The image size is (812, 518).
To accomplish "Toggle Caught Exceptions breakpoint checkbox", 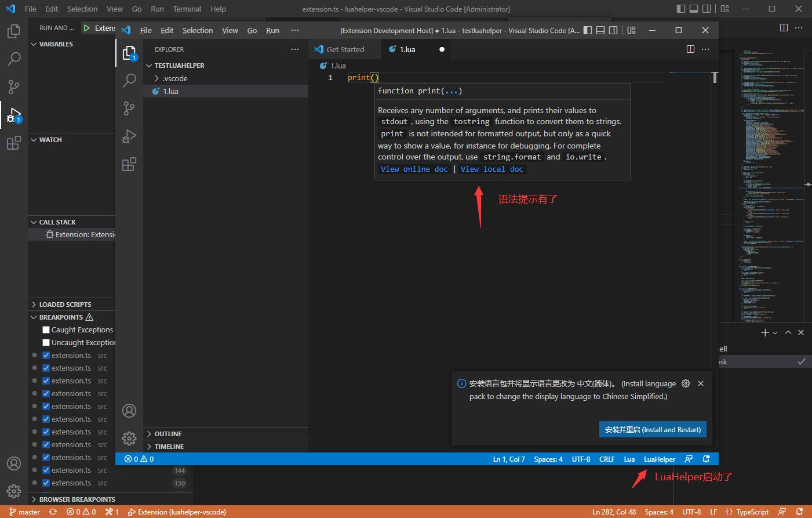I will [x=46, y=329].
